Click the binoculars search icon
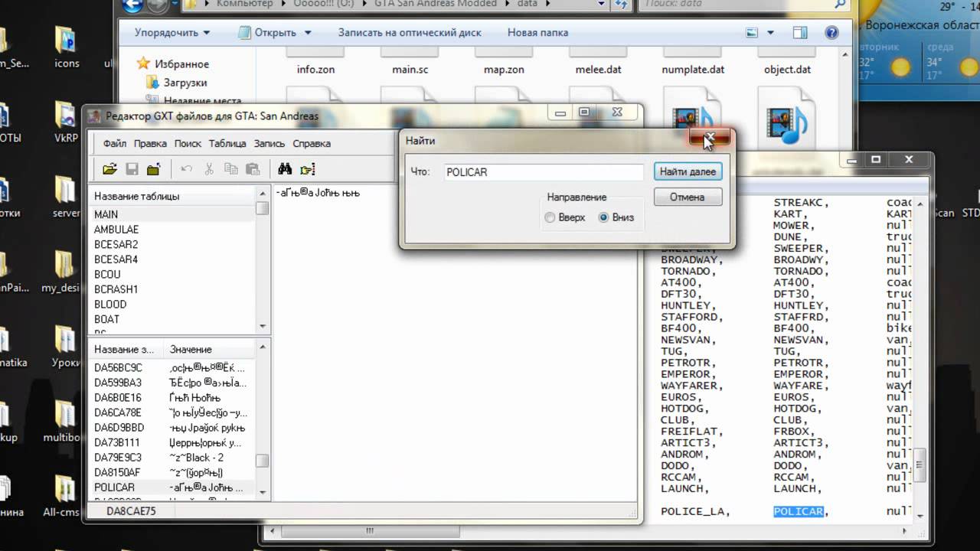 click(x=285, y=169)
